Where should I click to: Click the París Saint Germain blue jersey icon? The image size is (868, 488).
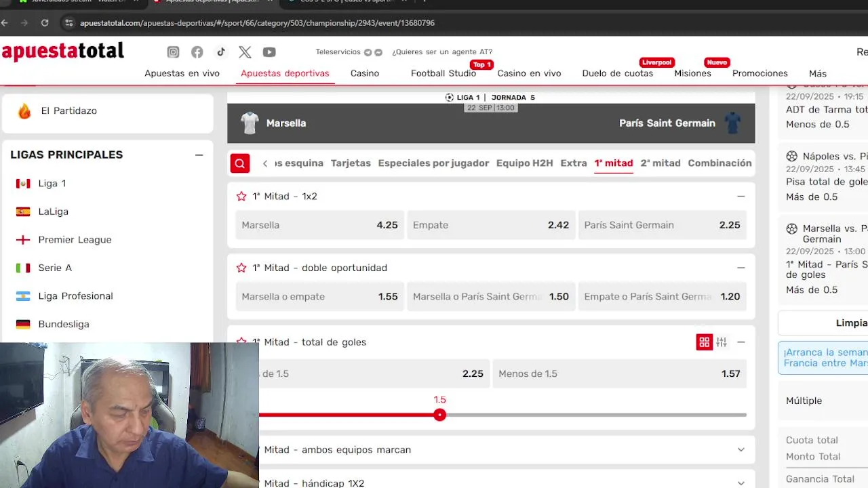point(733,123)
